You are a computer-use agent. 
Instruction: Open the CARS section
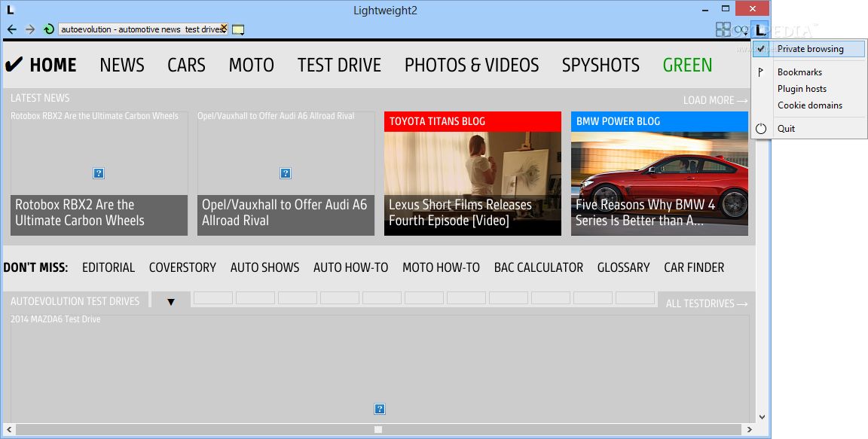pyautogui.click(x=187, y=66)
